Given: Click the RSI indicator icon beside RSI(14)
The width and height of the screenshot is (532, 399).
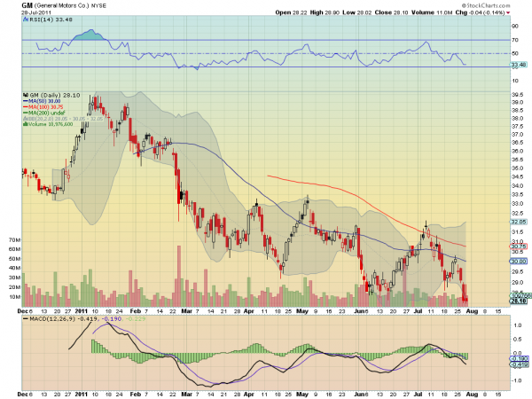Looking at the screenshot, I should tap(26, 20).
